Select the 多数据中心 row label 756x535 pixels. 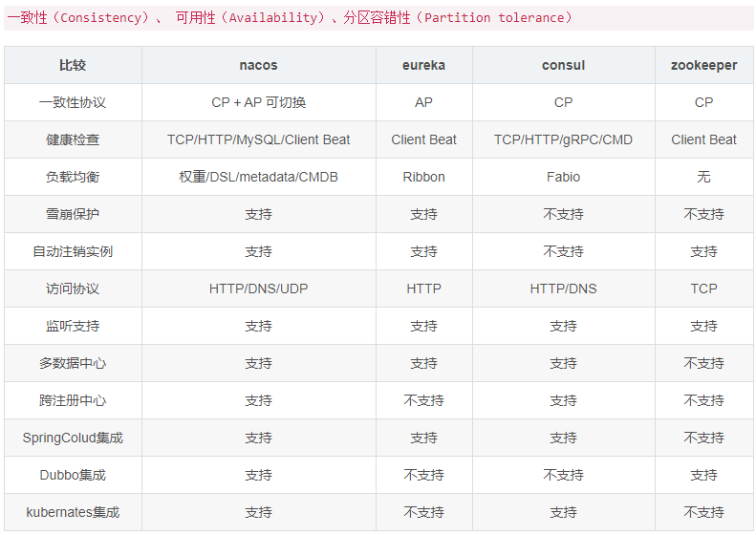pyautogui.click(x=73, y=363)
